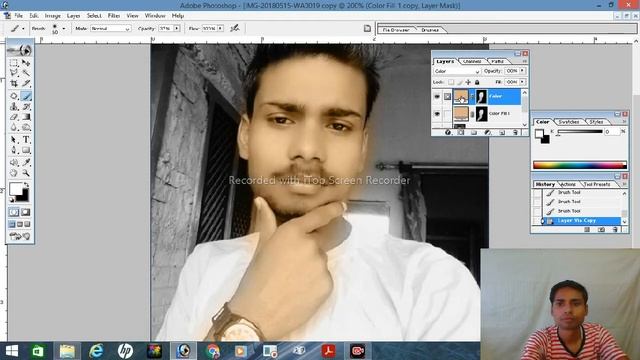Click layer mask thumbnail of Color Fill 1
The height and width of the screenshot is (360, 640).
(481, 114)
